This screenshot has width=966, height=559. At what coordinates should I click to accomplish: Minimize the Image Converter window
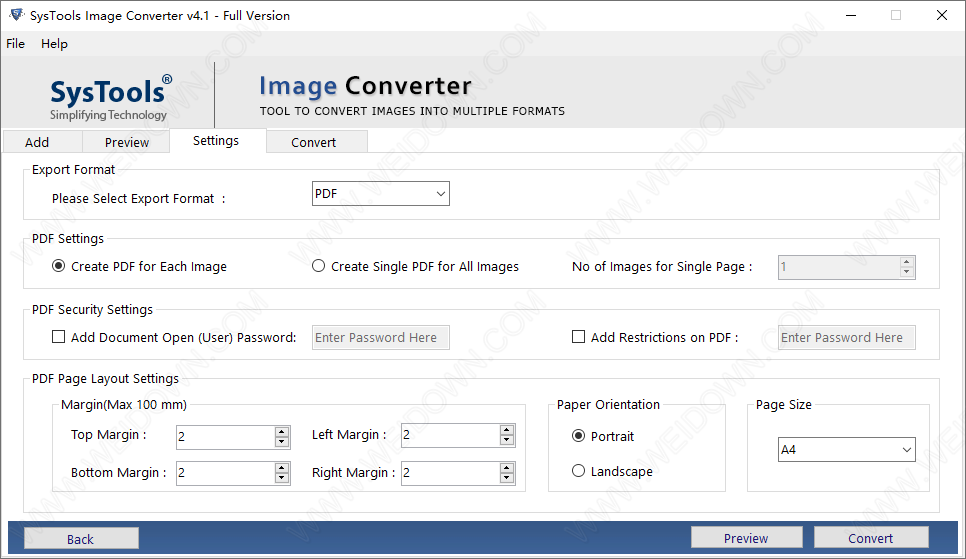(851, 15)
